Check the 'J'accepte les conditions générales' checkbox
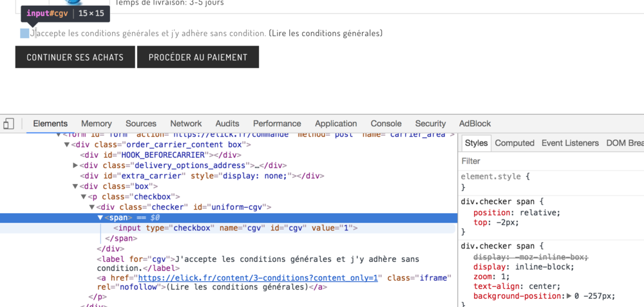Viewport: 644px width, 307px height. 24,33
